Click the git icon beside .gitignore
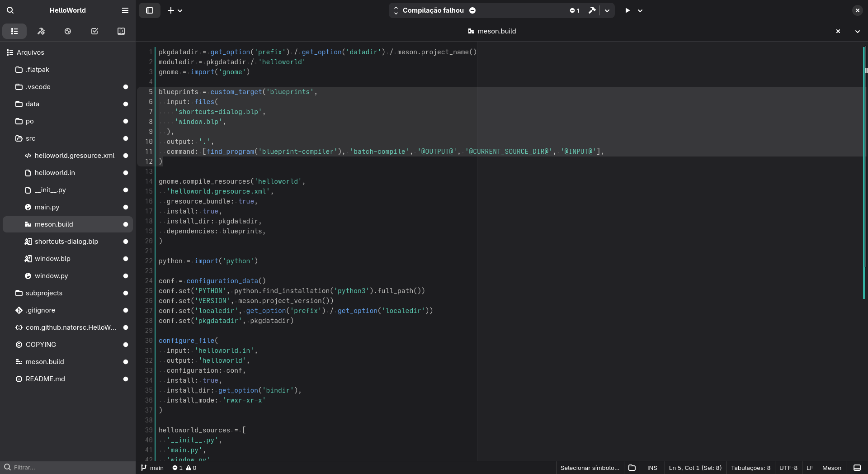The image size is (868, 474). click(x=19, y=310)
